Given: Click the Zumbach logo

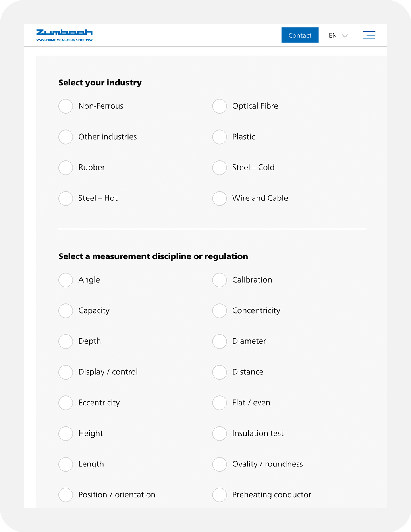Looking at the screenshot, I should pos(64,35).
